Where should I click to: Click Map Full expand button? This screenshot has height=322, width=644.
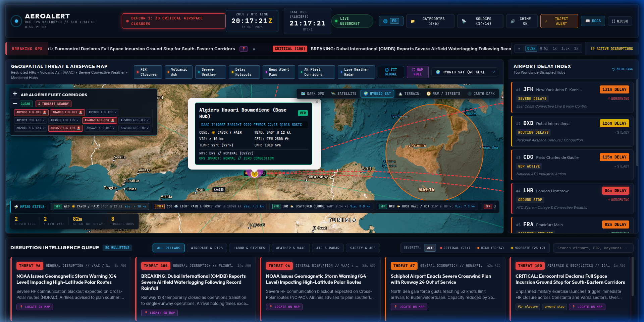[418, 72]
